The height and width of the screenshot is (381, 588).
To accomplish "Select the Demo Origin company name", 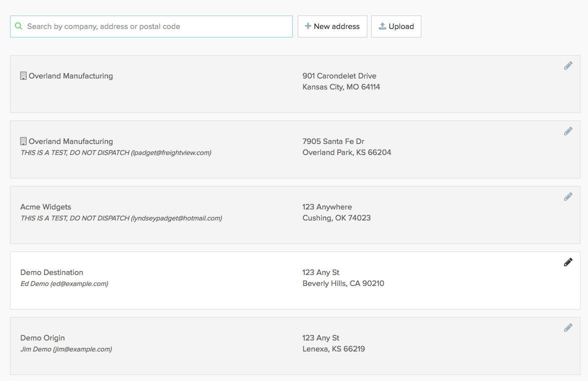I will coord(43,338).
